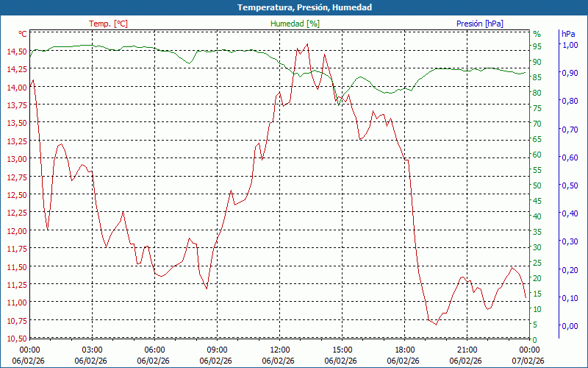Click the red °C unit label

[x=22, y=34]
